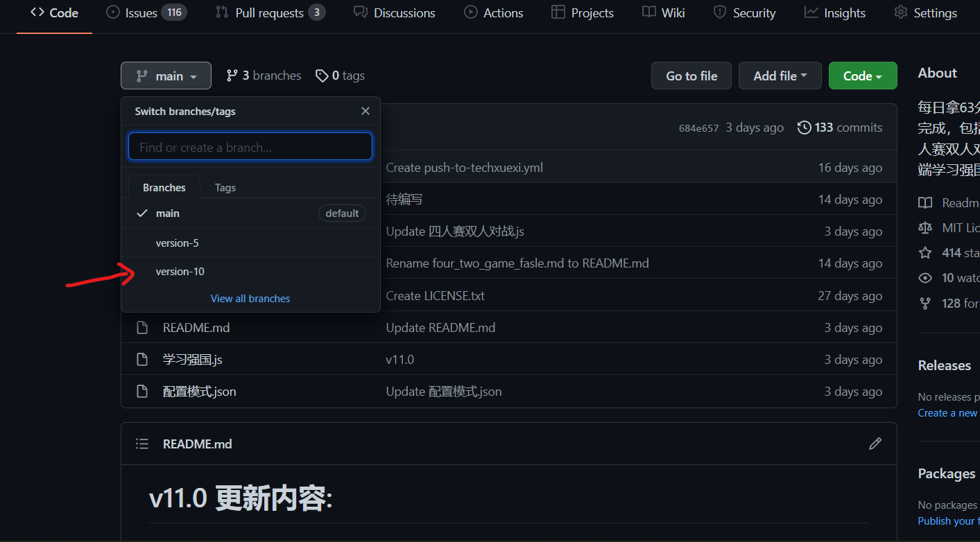Open commit v11.0
The height and width of the screenshot is (542, 980).
pos(400,360)
